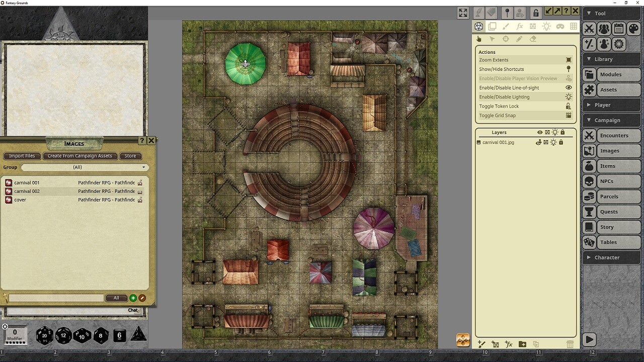Click the add folder icon under the Layers panel
644x362 pixels.
[522, 344]
